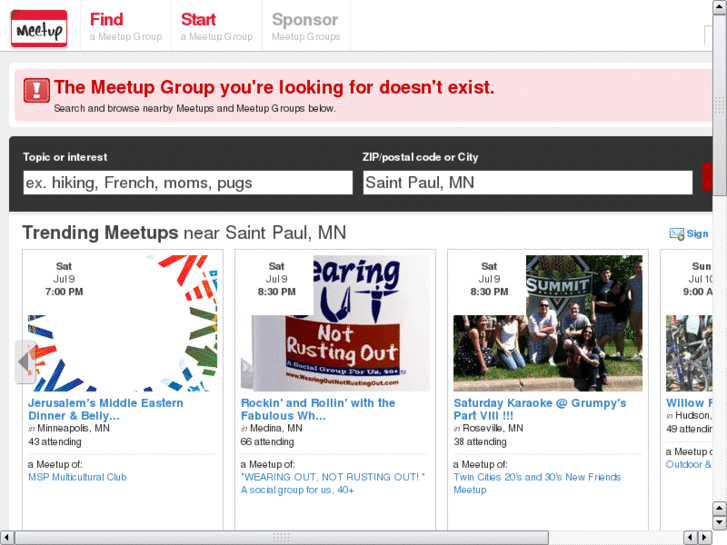Click the Topic or interest search field
The width and height of the screenshot is (727, 545).
point(188,182)
